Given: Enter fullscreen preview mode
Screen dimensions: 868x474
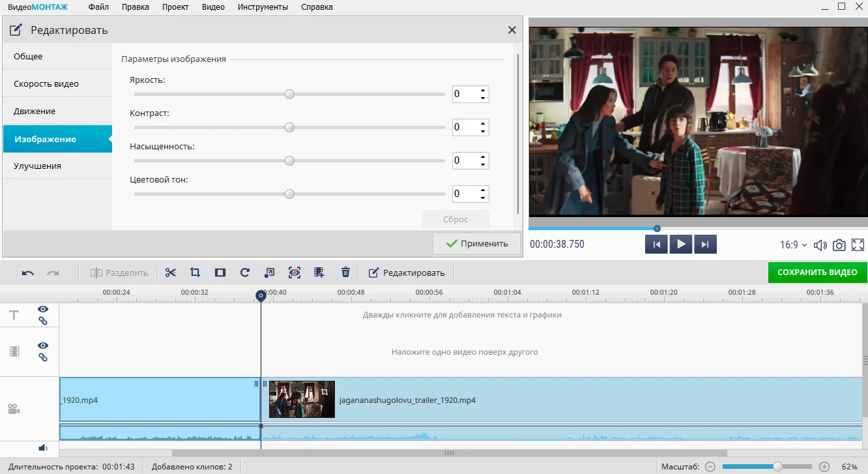Looking at the screenshot, I should 858,245.
